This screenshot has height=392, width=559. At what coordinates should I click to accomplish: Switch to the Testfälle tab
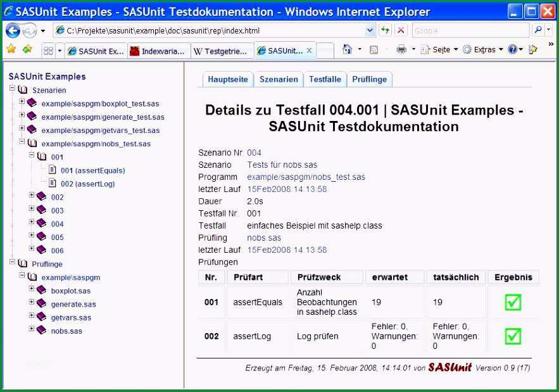tap(325, 79)
